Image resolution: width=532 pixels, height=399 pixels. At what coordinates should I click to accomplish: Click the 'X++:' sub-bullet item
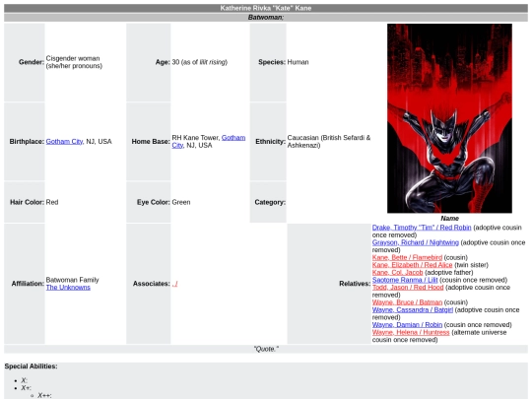click(44, 396)
